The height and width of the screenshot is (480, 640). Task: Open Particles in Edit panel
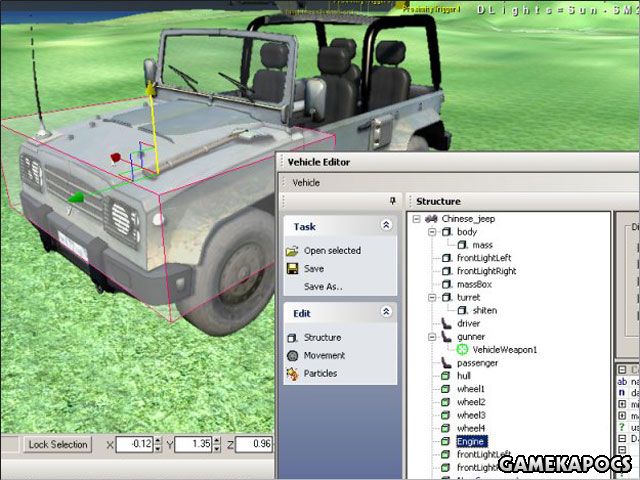[x=320, y=373]
